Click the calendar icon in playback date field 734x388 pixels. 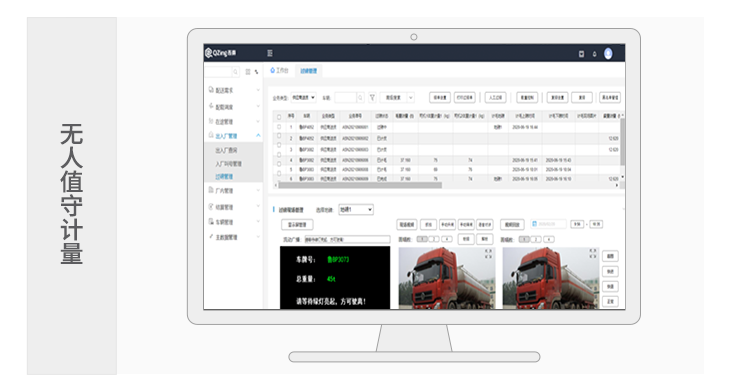tap(535, 224)
